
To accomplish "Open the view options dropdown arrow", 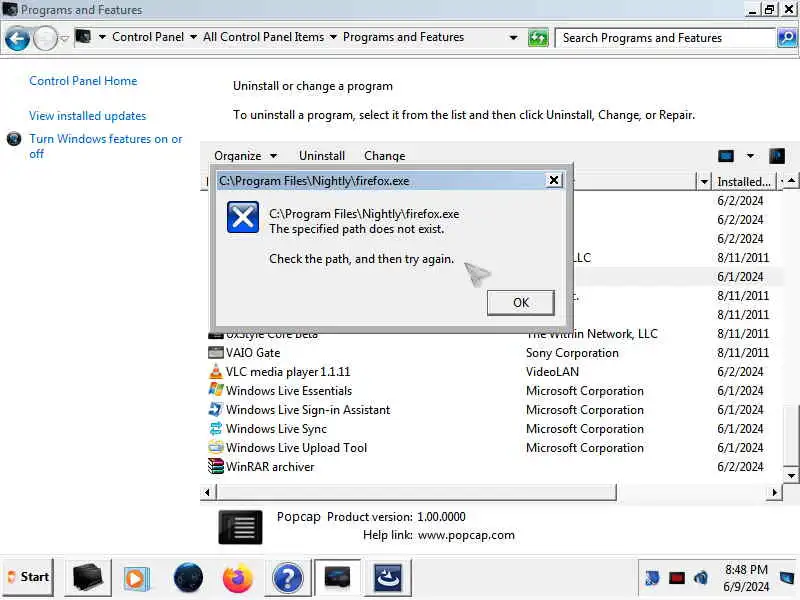I will (x=750, y=156).
